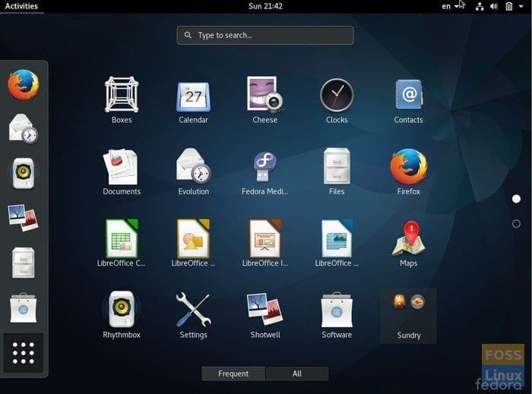Open the Settings app
The height and width of the screenshot is (394, 532).
click(x=193, y=315)
